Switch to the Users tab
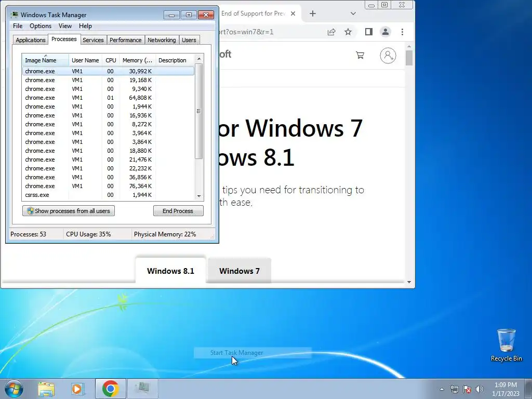 189,40
